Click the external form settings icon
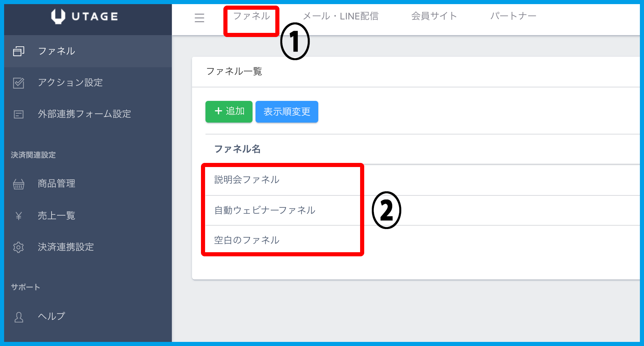The height and width of the screenshot is (346, 644). 19,114
